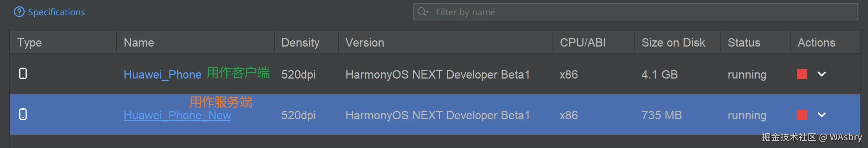
Task: Stop the Huawei_Phone_New emulator with red square
Action: coord(802,115)
